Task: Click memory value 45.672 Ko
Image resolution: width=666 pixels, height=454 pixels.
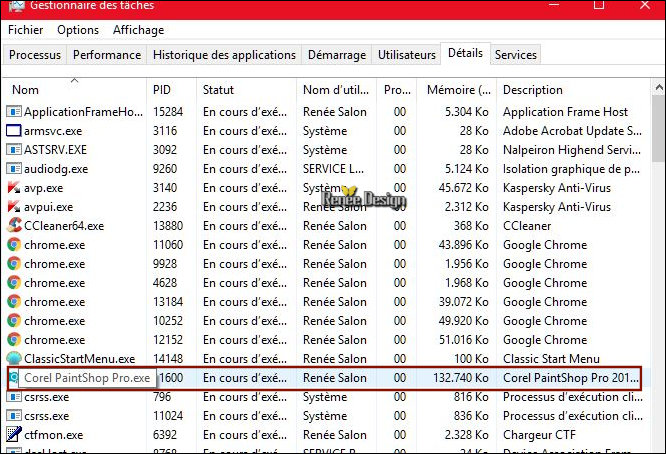Action: [x=463, y=188]
